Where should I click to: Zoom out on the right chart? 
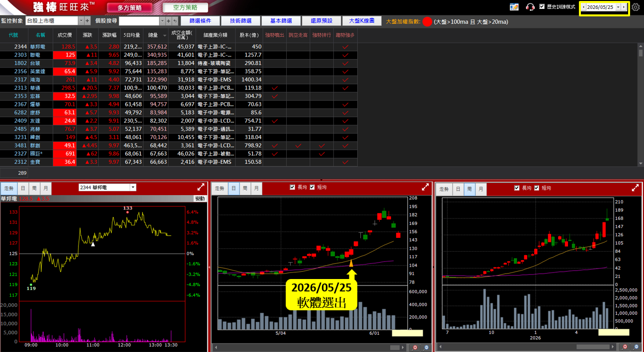click(635, 348)
